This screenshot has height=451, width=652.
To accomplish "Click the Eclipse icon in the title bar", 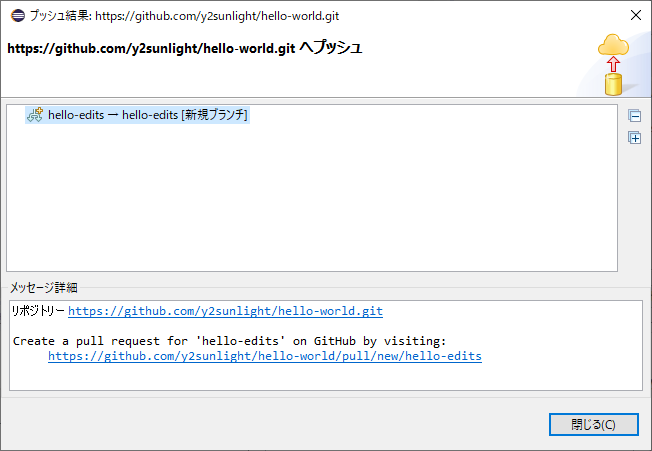I will 13,15.
